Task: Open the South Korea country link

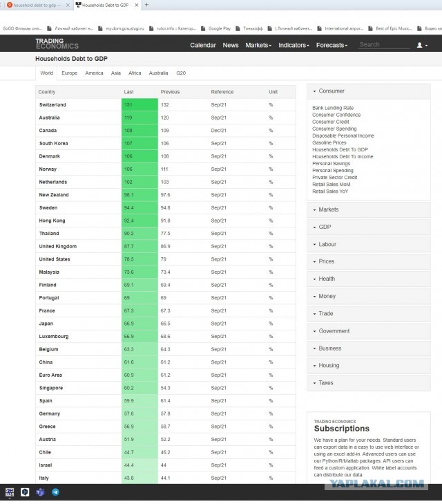Action: tap(53, 143)
